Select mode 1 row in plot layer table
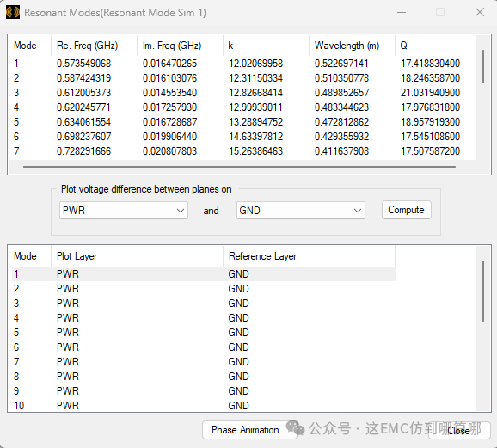The width and height of the screenshot is (497, 448). (x=204, y=274)
